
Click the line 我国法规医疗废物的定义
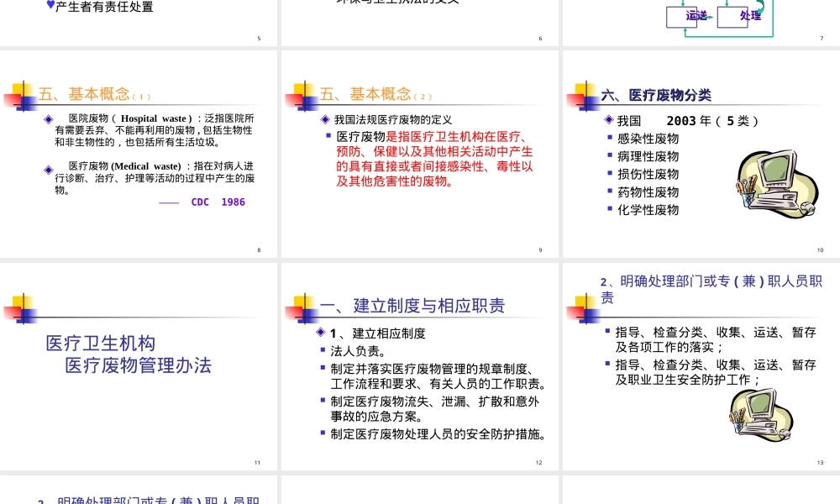pos(392,120)
